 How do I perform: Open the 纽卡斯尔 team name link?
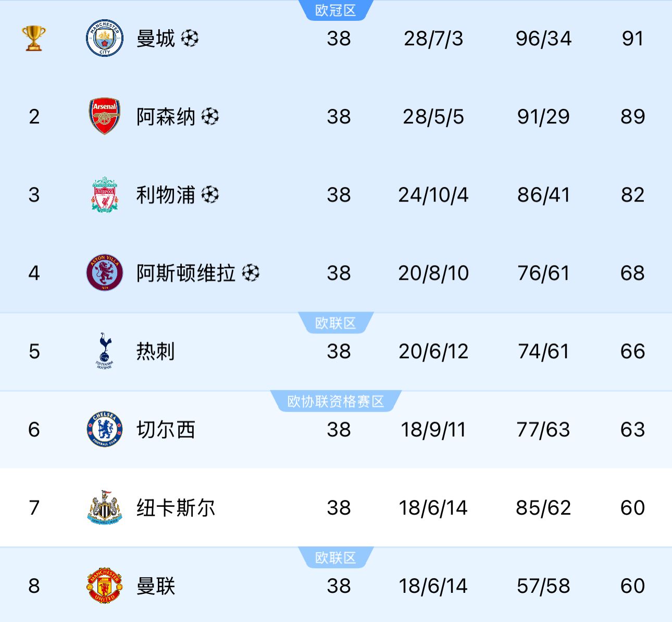point(176,508)
